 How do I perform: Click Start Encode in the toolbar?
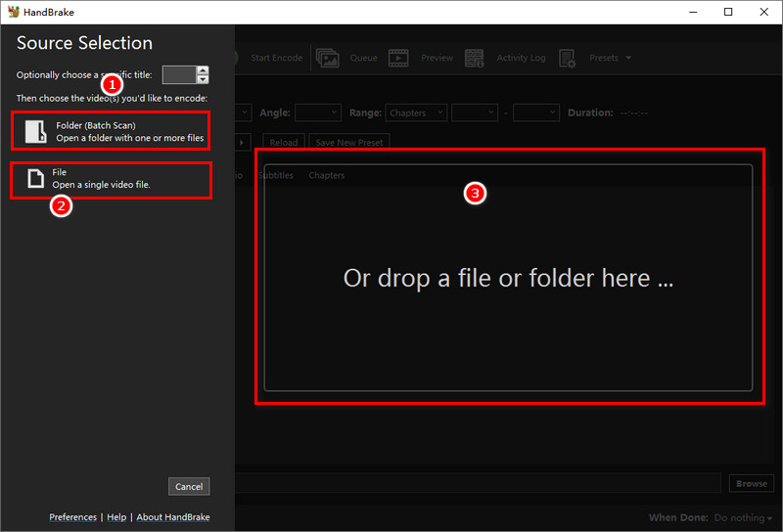[x=277, y=58]
